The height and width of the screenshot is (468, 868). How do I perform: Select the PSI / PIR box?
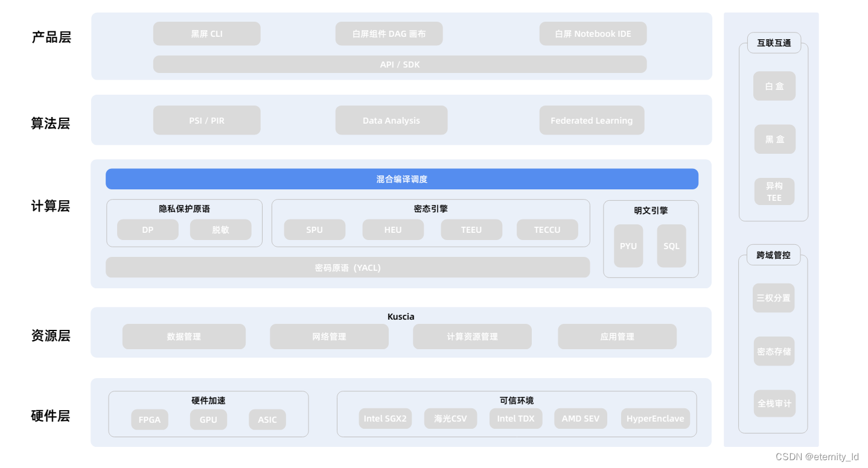[x=206, y=121]
